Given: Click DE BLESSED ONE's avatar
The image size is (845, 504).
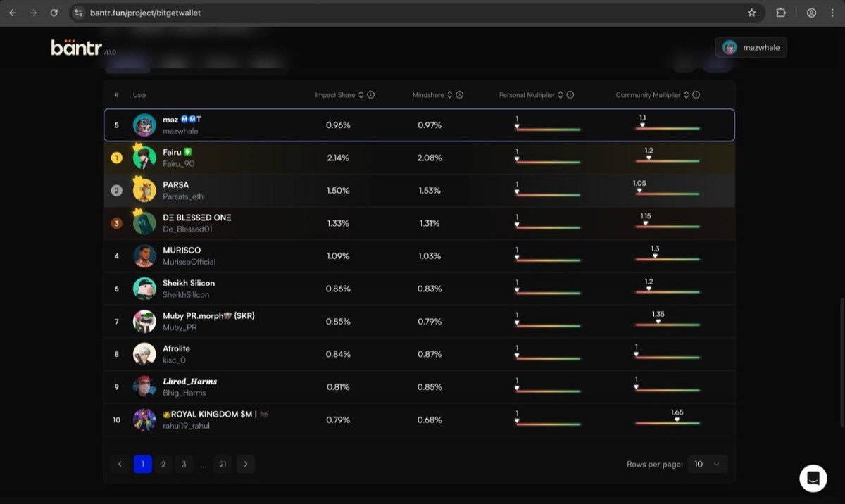Looking at the screenshot, I should 144,223.
